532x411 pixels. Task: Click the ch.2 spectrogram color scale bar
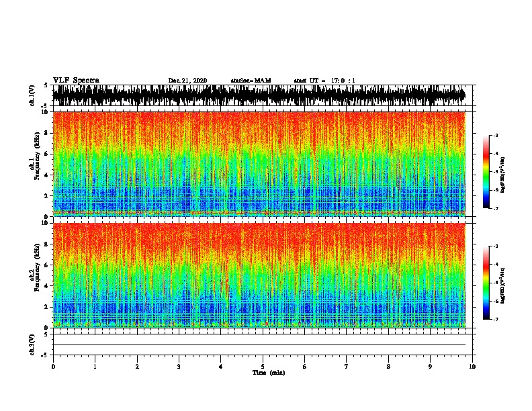tap(486, 283)
